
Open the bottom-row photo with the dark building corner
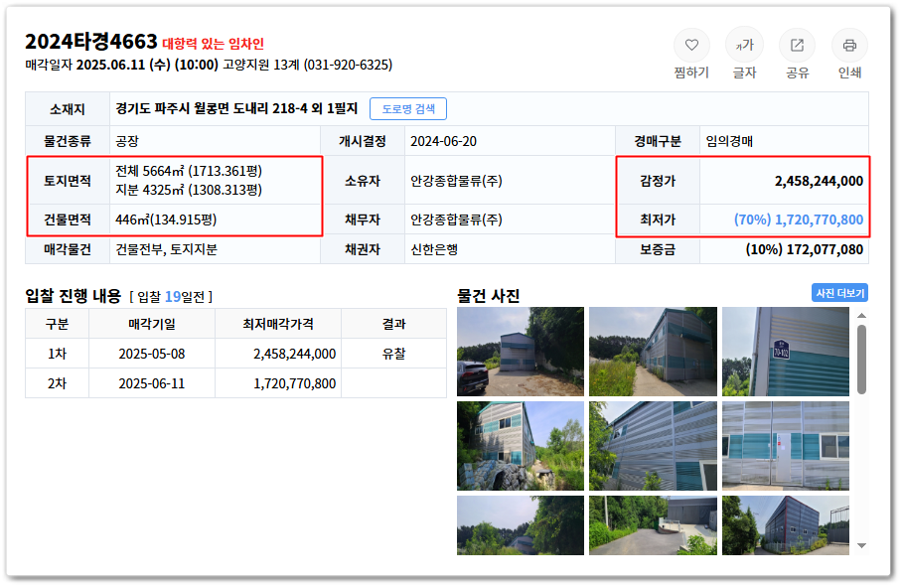786,525
